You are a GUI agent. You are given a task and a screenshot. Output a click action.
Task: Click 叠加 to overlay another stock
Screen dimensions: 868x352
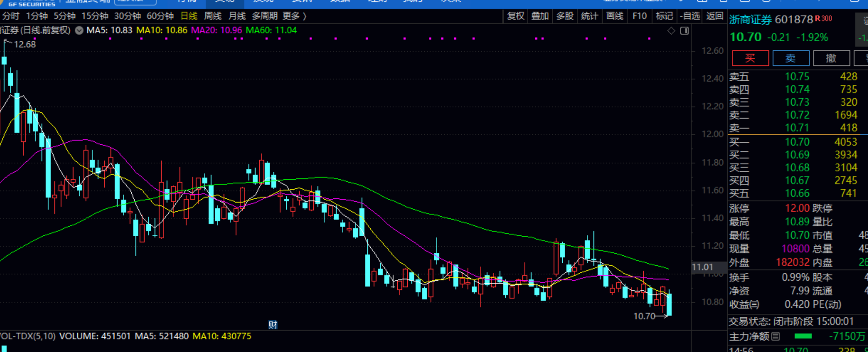point(540,16)
